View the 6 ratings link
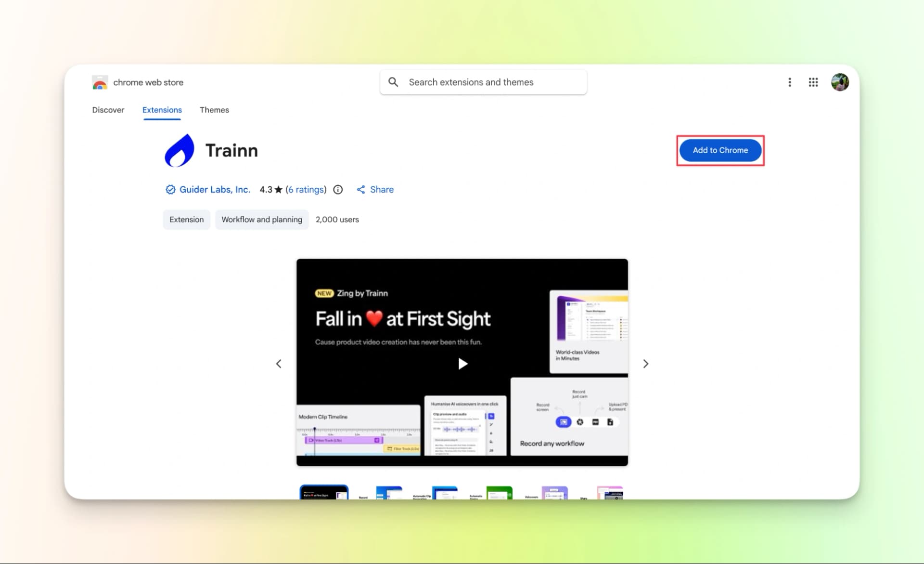This screenshot has height=564, width=924. pyautogui.click(x=306, y=189)
